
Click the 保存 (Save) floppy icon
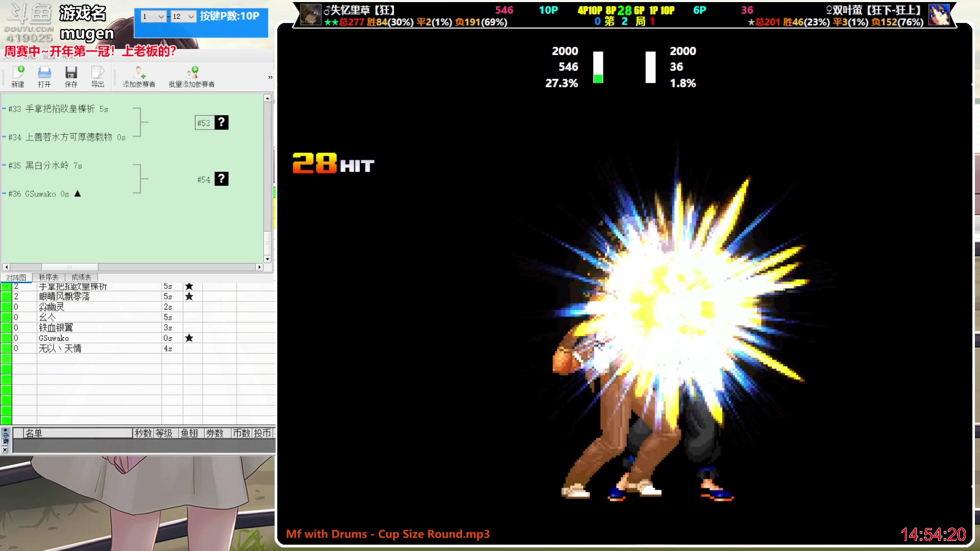click(71, 77)
